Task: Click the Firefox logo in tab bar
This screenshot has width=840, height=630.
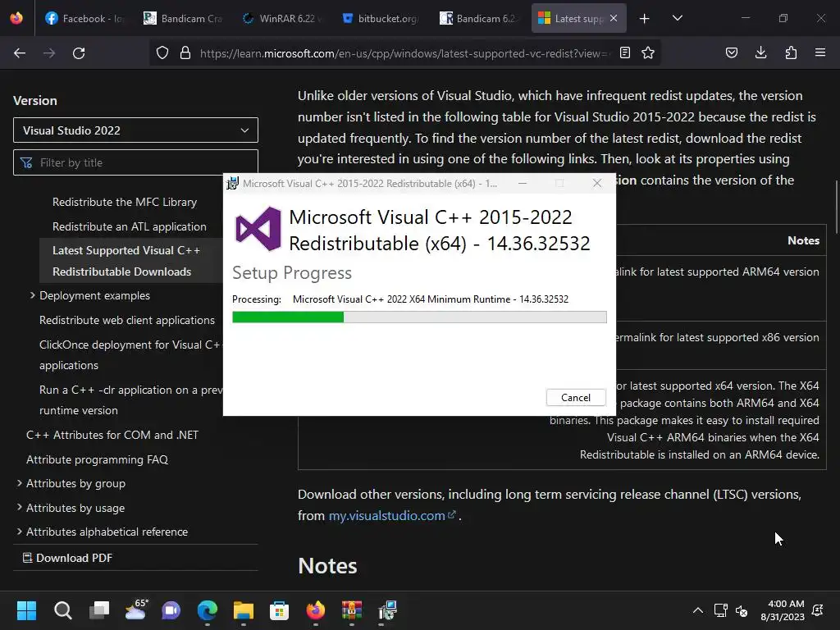Action: (16, 18)
